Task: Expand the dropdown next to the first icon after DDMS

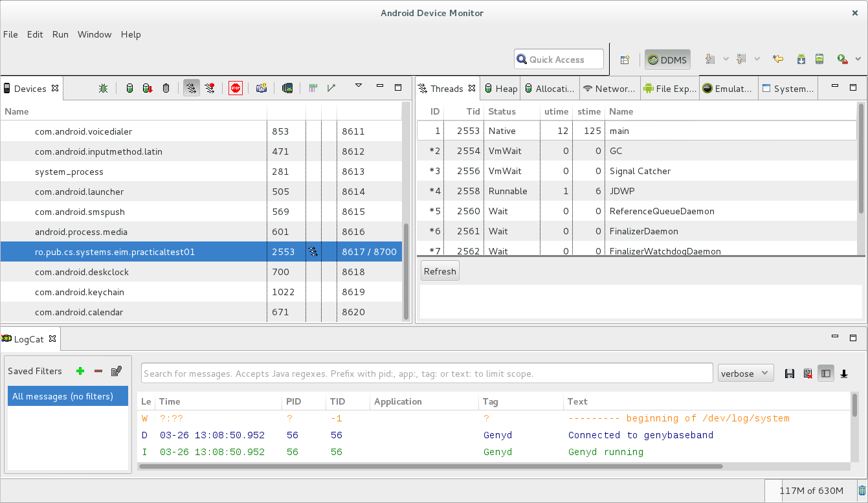Action: point(726,59)
